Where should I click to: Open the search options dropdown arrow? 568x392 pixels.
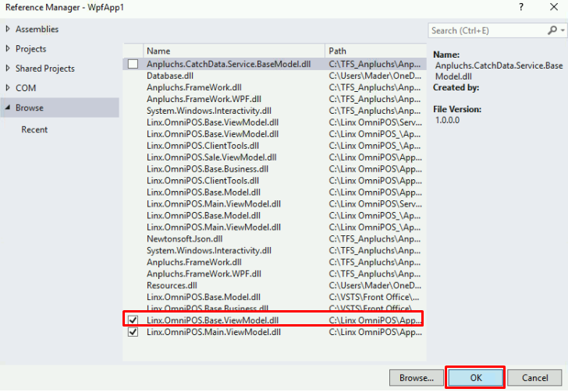click(x=563, y=30)
